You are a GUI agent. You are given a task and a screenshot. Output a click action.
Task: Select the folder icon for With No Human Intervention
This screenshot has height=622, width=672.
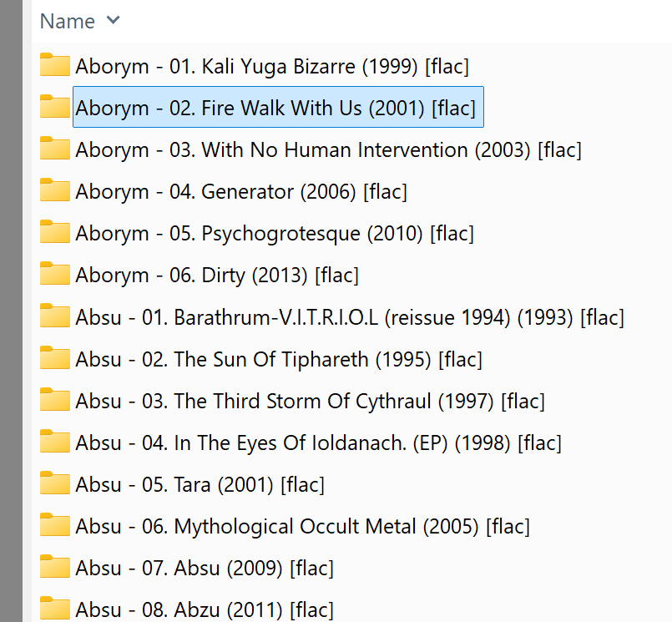55,149
